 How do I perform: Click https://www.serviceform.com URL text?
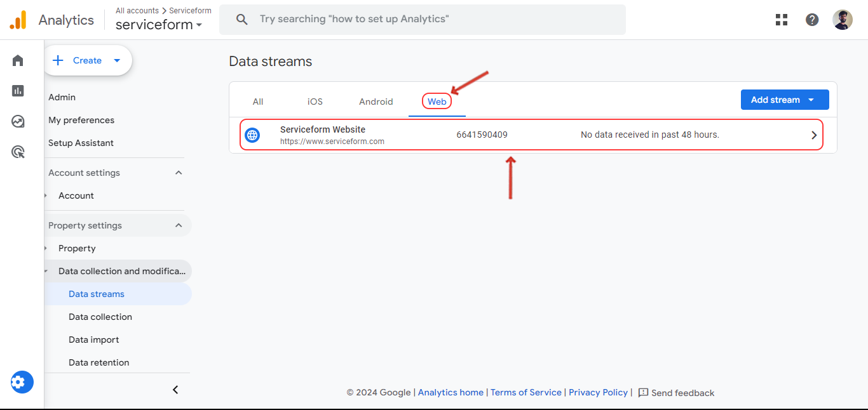332,142
